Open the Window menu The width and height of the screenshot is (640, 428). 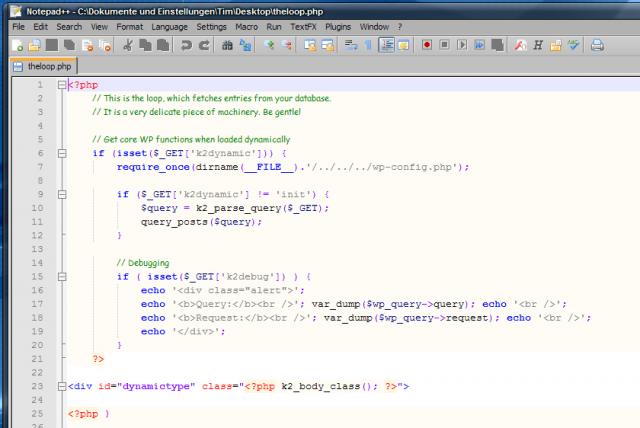(x=374, y=27)
